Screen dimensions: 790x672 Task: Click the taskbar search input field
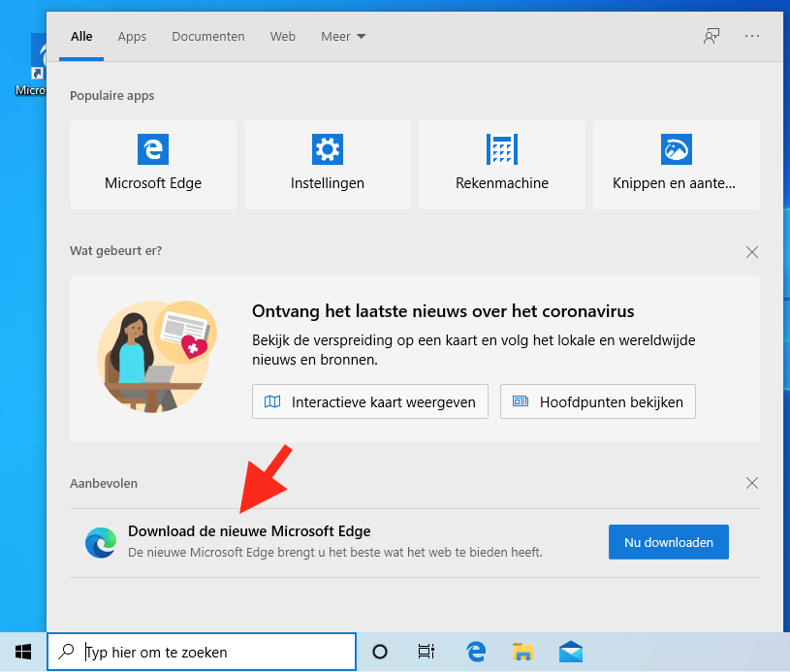pos(213,653)
